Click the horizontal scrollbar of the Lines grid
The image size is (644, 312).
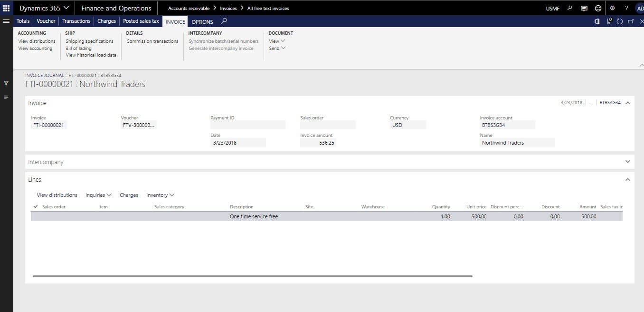tap(253, 276)
